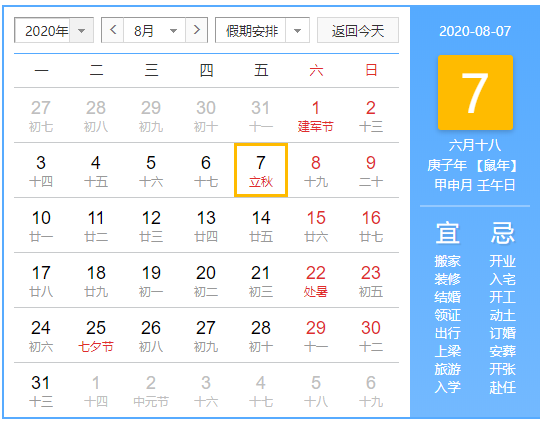Select August 31 date cell

coord(41,390)
